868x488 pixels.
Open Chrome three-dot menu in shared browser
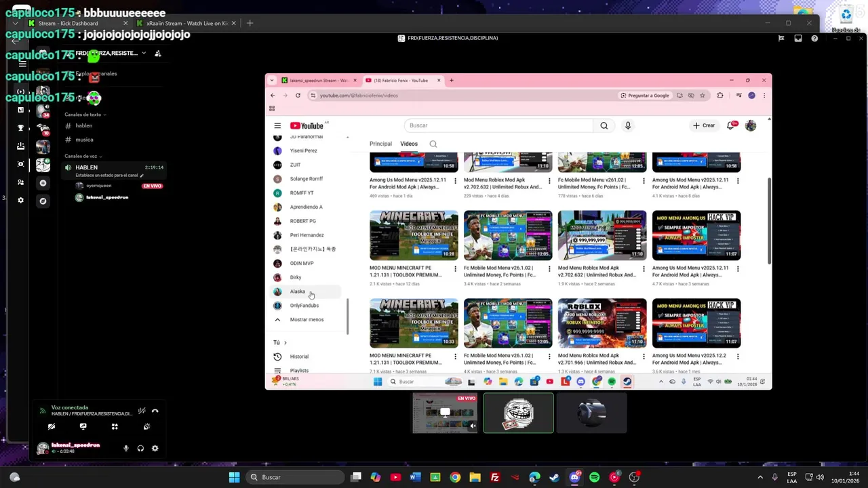(x=764, y=96)
